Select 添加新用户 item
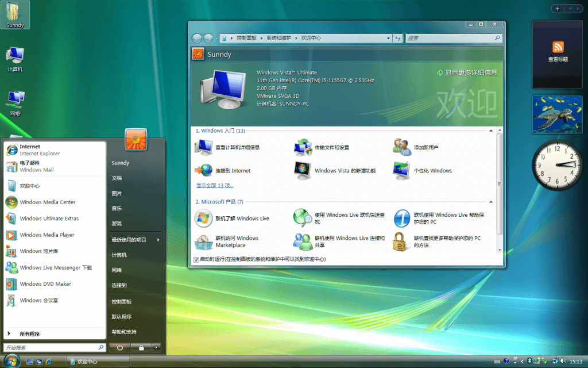 coord(416,147)
